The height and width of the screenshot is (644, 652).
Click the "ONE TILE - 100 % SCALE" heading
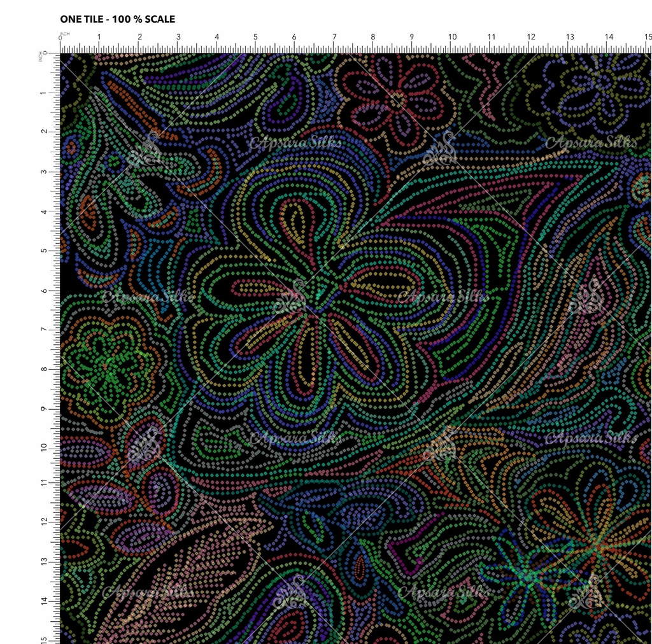[x=117, y=20]
